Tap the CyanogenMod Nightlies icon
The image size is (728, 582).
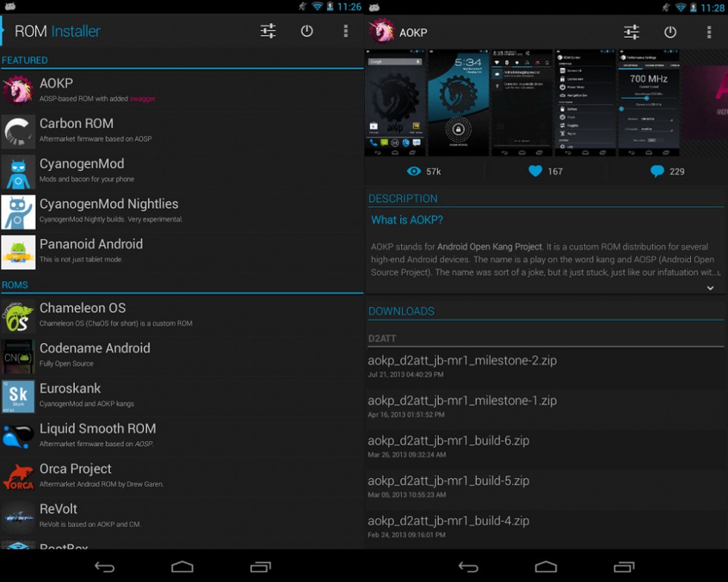pos(18,212)
